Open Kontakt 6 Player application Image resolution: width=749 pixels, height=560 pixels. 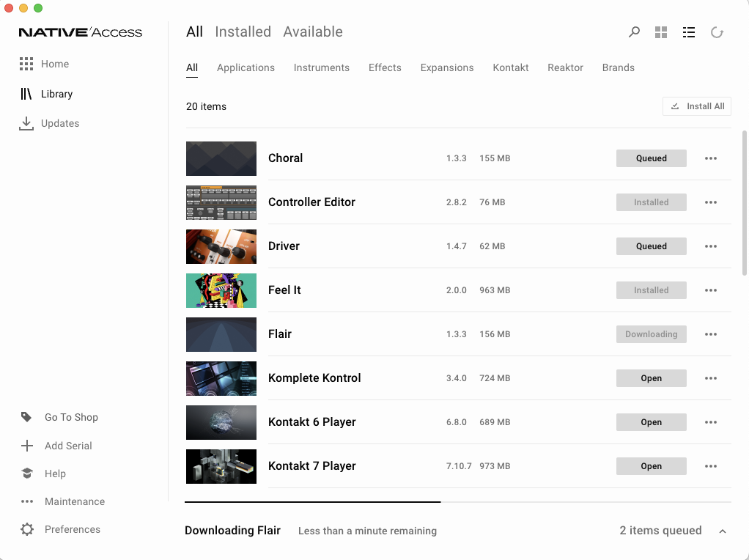651,422
